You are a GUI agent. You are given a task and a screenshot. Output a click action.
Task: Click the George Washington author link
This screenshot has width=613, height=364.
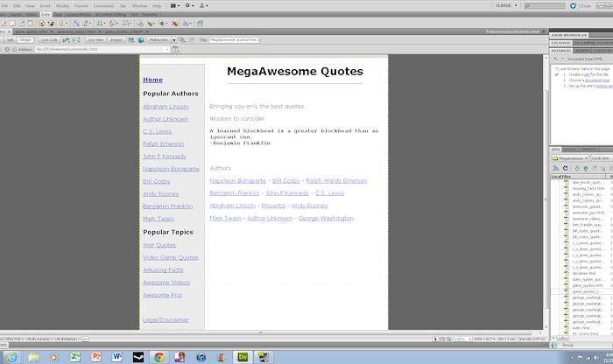coord(326,219)
